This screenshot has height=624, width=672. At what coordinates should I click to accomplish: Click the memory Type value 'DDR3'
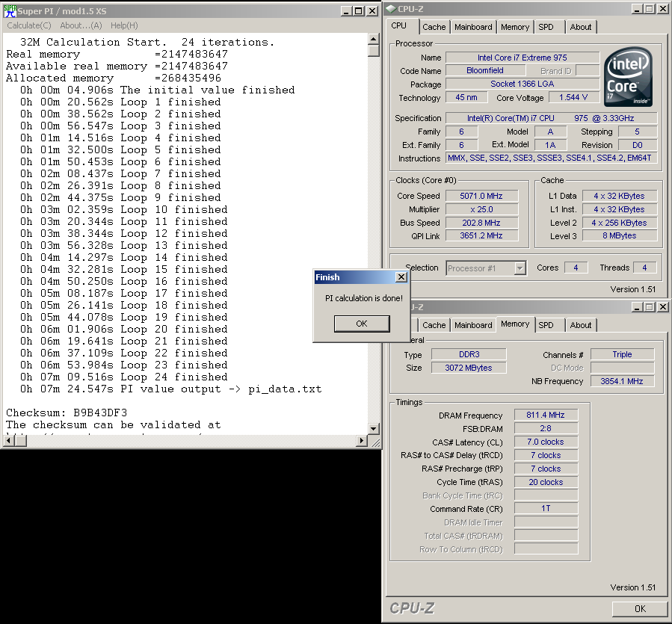click(469, 354)
